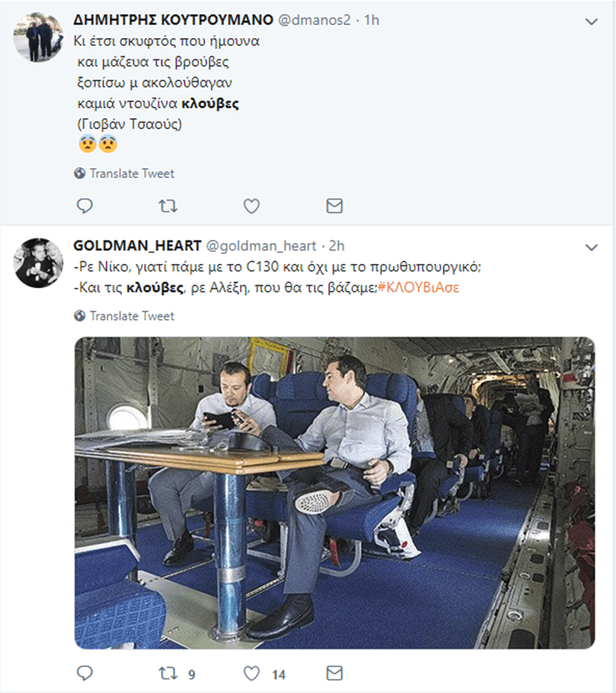This screenshot has width=616, height=693.
Task: Visit GOLDMAN_HEART display name profile
Action: pos(136,246)
